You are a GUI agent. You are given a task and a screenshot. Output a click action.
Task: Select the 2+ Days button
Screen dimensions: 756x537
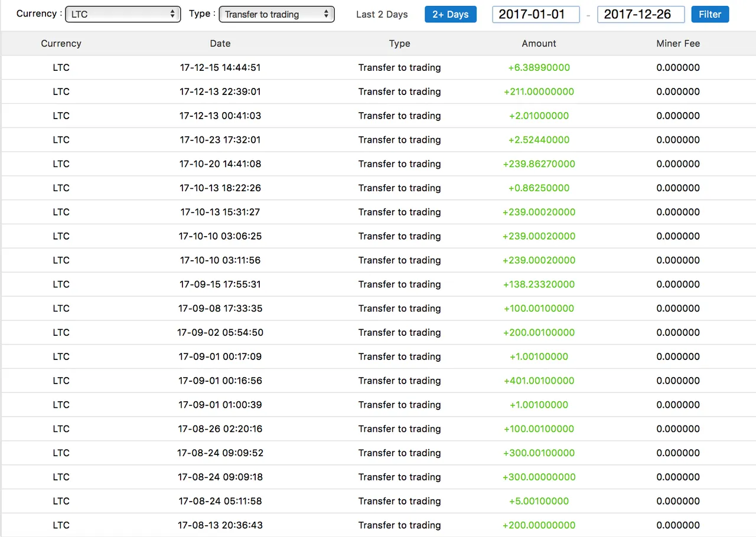click(451, 14)
